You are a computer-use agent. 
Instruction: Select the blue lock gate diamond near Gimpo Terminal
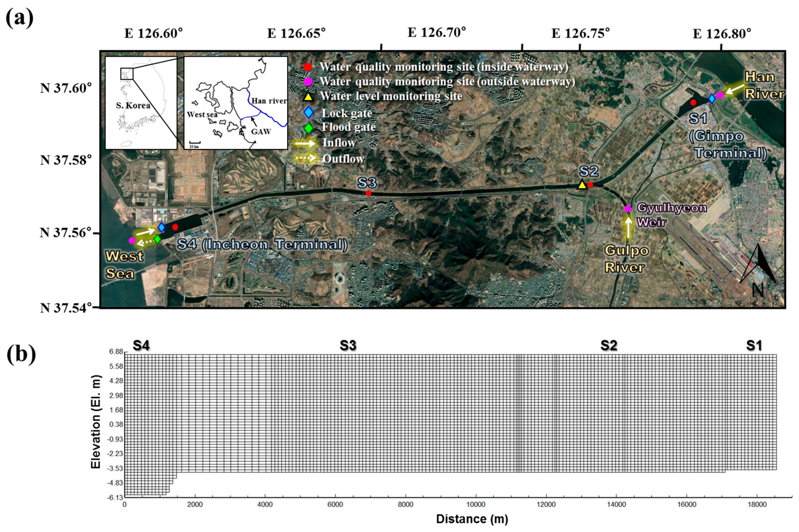(x=712, y=99)
